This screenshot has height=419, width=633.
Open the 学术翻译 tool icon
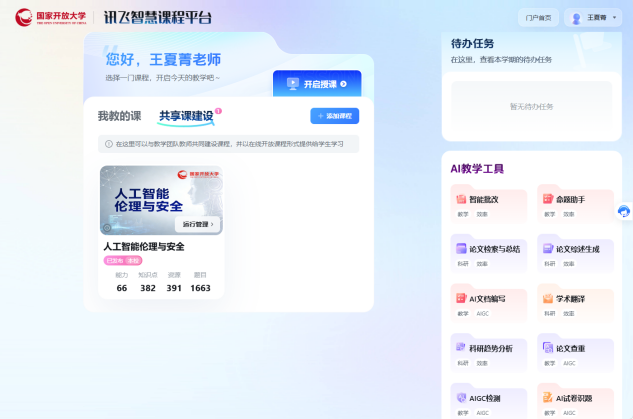548,298
